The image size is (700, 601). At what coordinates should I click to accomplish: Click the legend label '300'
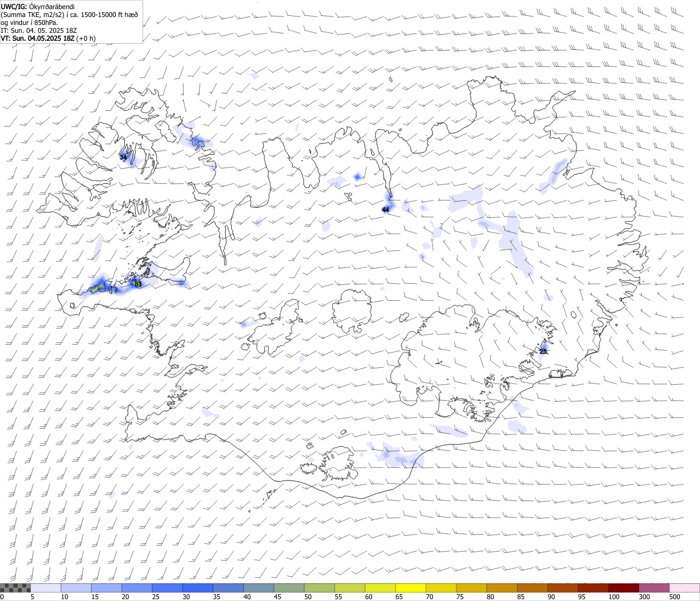(x=645, y=597)
